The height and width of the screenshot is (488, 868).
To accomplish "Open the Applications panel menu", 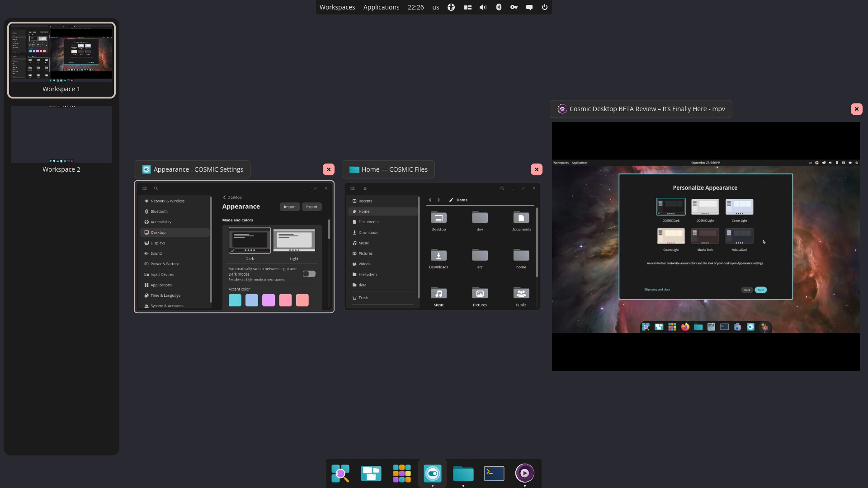I will click(x=381, y=7).
